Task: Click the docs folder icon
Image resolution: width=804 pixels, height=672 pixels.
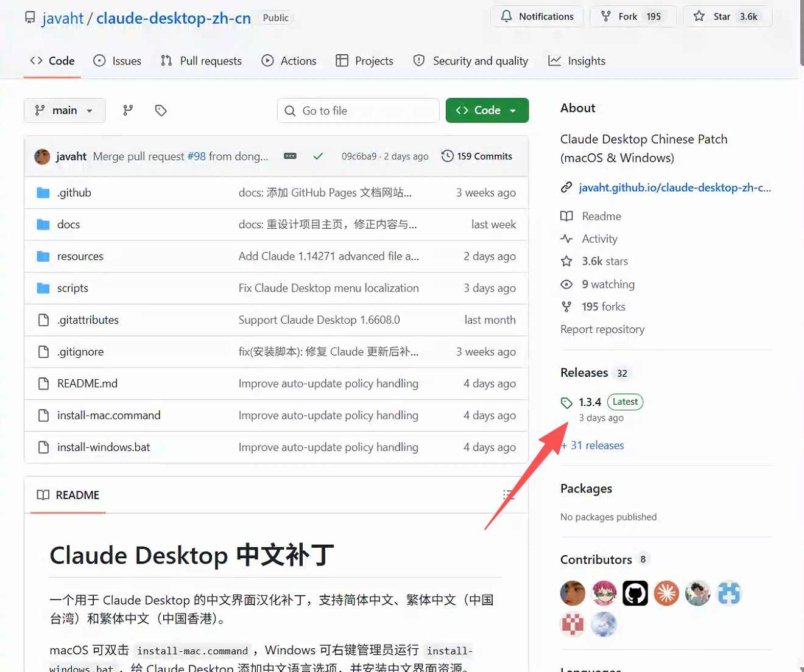Action: [43, 225]
